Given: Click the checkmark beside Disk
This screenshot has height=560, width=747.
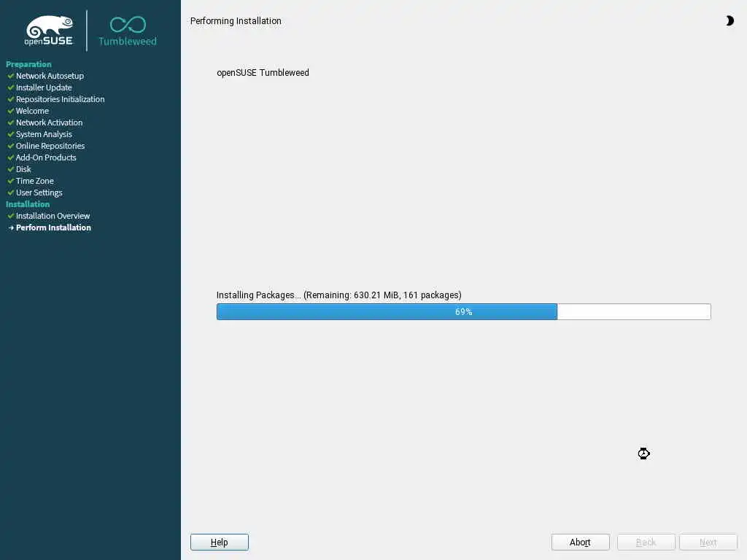Looking at the screenshot, I should point(10,169).
